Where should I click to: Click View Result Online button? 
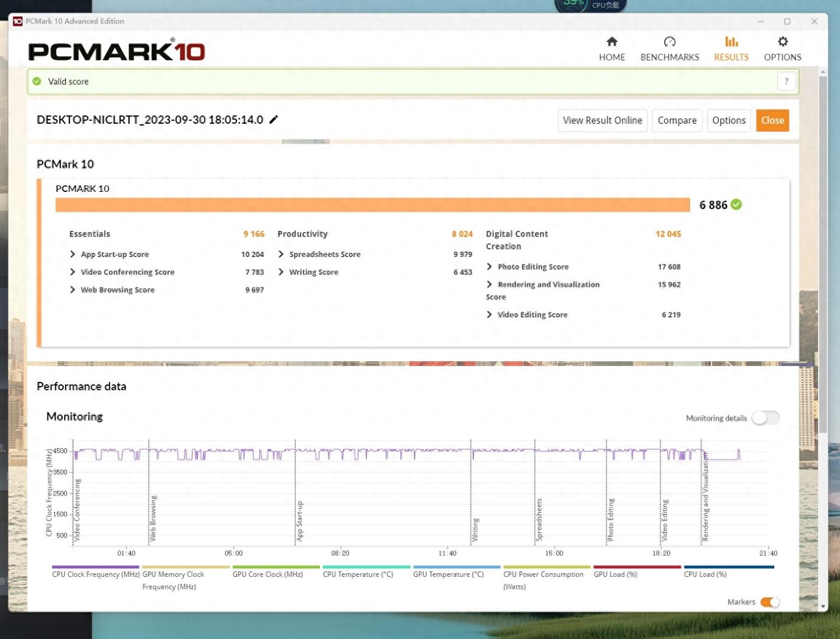602,120
